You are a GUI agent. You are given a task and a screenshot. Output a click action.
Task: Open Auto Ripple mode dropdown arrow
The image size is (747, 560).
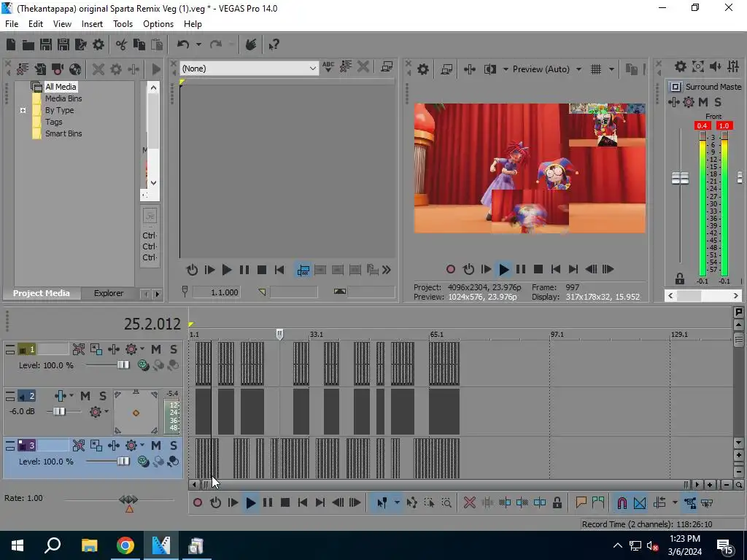(x=675, y=503)
